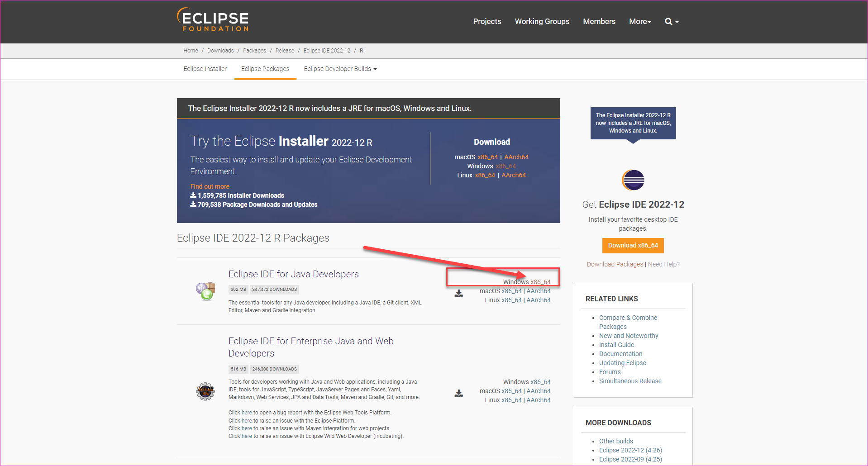This screenshot has width=868, height=466.
Task: Open Download Packages link in sidebar
Action: 615,264
